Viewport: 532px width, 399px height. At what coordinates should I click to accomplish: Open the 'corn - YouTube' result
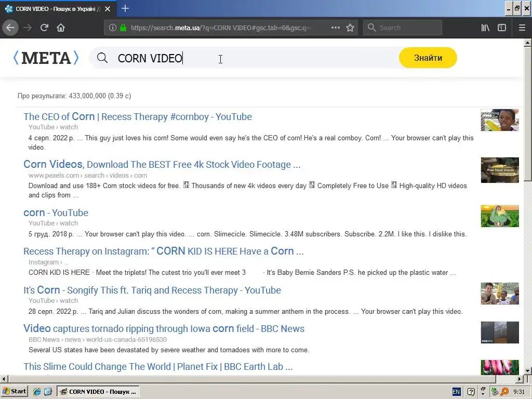[56, 212]
